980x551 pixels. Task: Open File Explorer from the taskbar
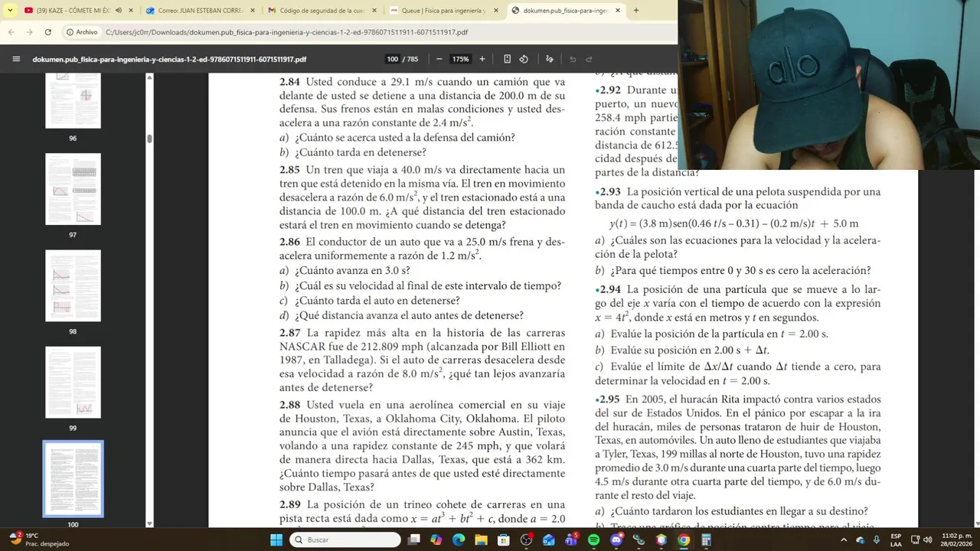pos(482,540)
